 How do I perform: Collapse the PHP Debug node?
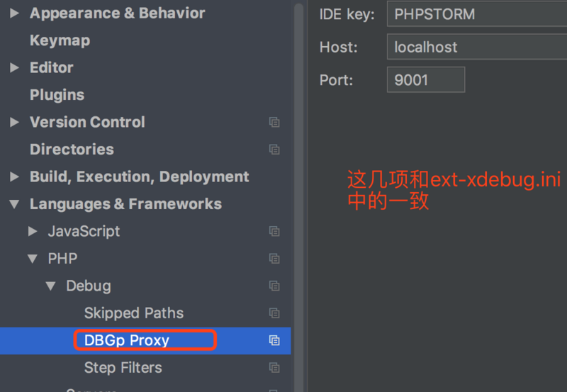point(51,286)
